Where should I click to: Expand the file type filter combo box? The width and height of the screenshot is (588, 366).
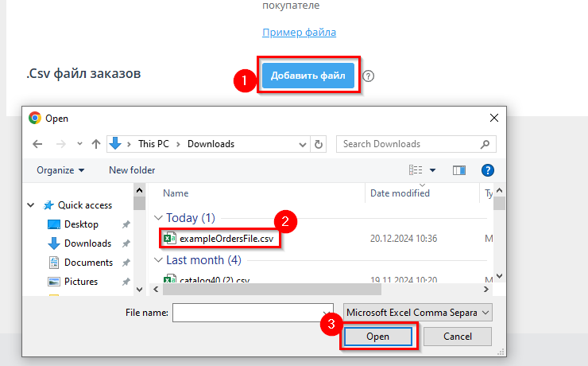click(x=417, y=313)
